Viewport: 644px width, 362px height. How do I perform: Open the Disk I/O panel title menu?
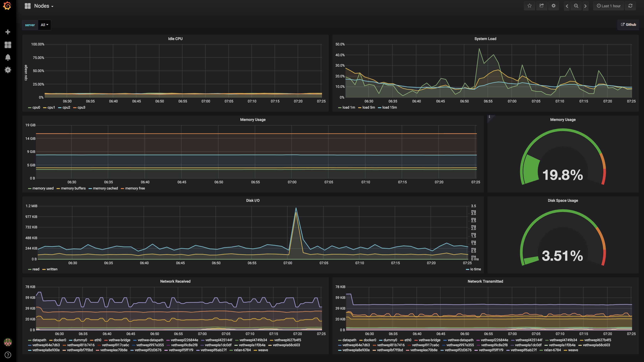pos(253,201)
